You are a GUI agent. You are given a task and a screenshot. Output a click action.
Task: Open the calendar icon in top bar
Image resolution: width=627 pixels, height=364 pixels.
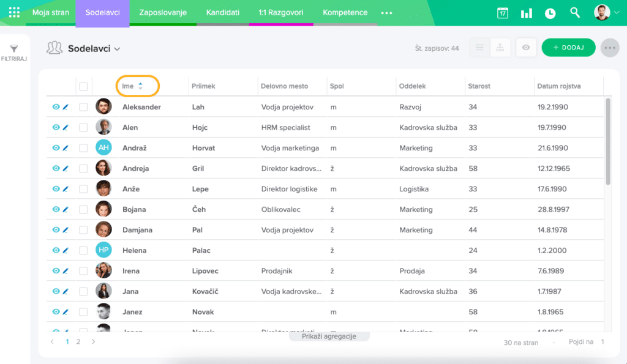(502, 13)
